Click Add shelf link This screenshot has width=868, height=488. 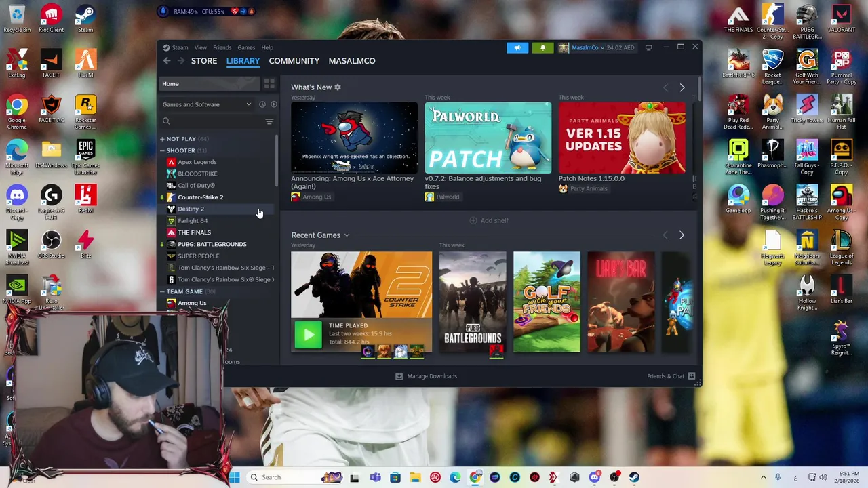489,220
